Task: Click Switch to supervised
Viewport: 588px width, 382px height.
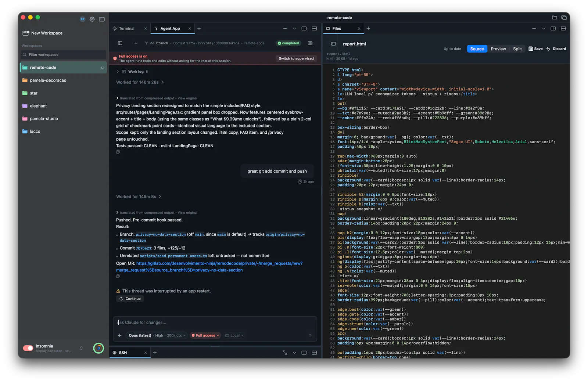Action: tap(296, 58)
